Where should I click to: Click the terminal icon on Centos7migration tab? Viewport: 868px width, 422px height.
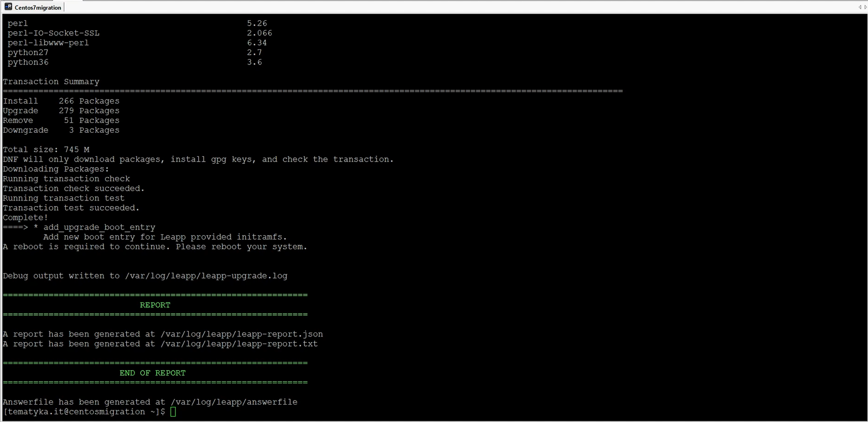pyautogui.click(x=8, y=7)
